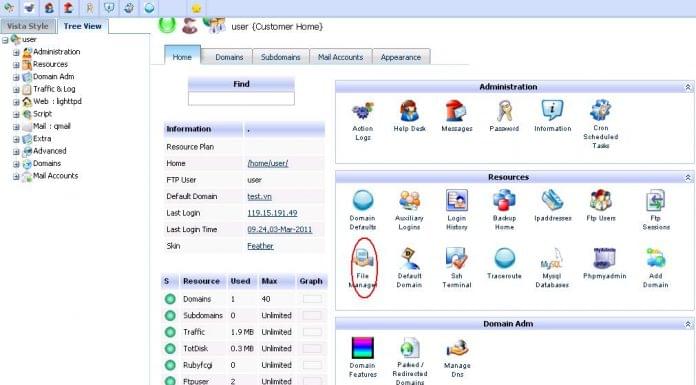Screen dimensions: 696x385
Task: Switch to Vista Style view tab
Action: tap(28, 26)
